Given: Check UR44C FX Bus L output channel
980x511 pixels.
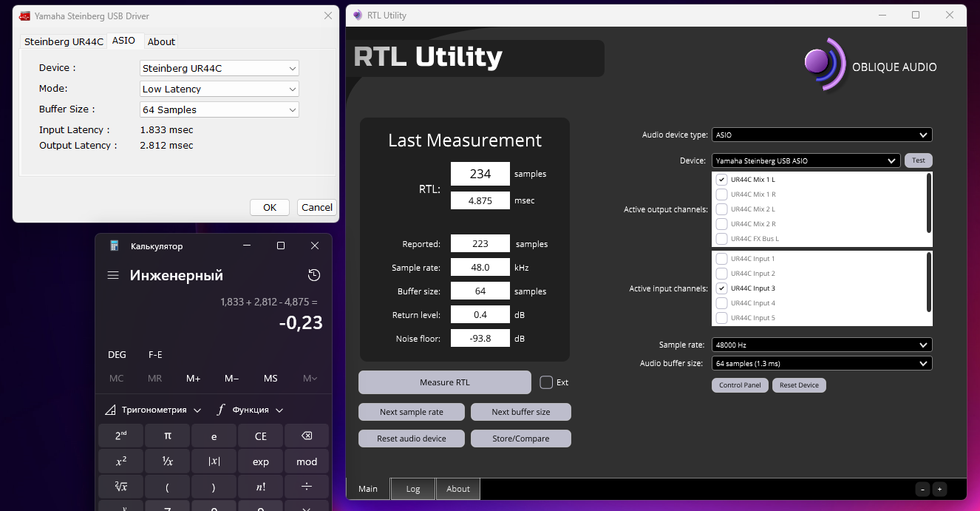Looking at the screenshot, I should tap(722, 239).
